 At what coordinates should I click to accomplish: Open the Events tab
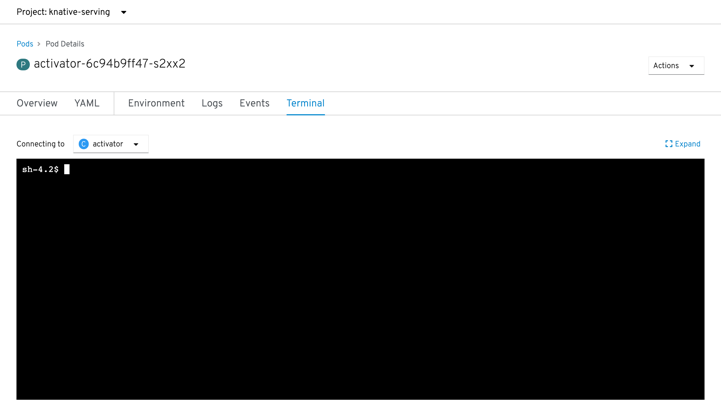click(254, 103)
